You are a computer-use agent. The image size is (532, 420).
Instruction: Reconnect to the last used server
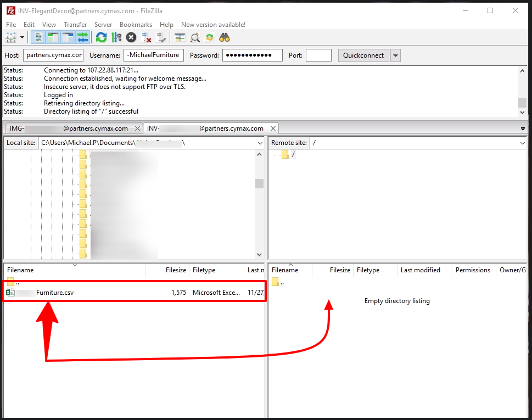[161, 37]
